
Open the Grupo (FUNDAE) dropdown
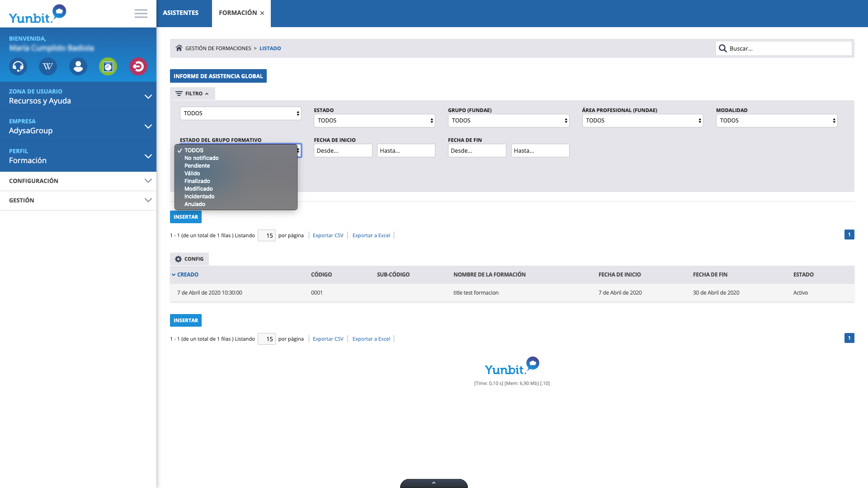click(508, 121)
